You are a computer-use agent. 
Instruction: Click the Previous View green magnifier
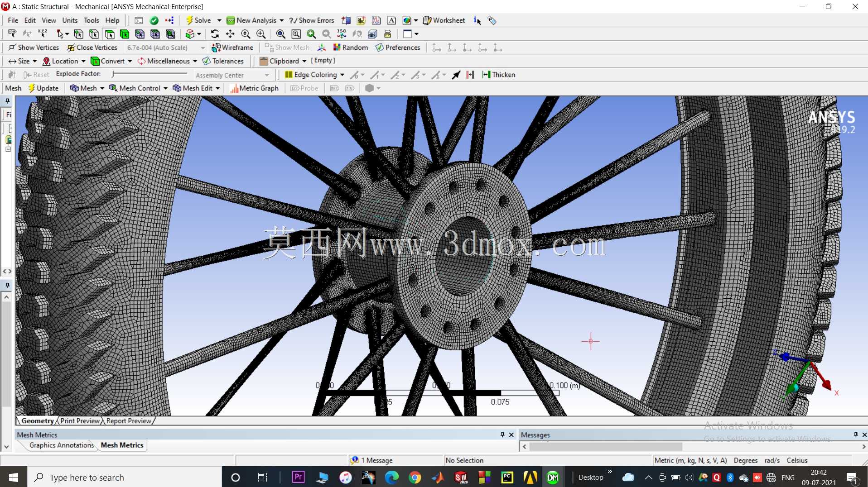[311, 34]
